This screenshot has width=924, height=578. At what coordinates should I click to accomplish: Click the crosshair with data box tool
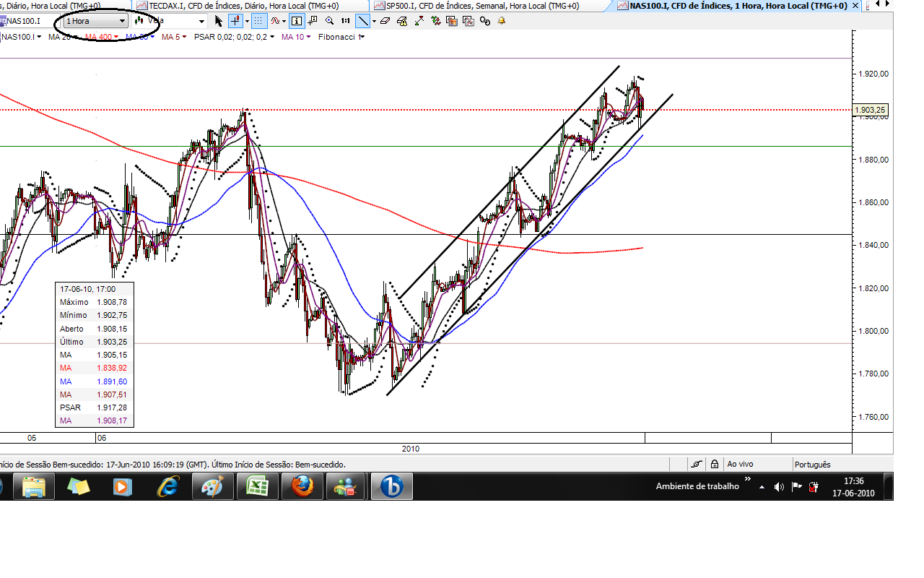pos(312,21)
